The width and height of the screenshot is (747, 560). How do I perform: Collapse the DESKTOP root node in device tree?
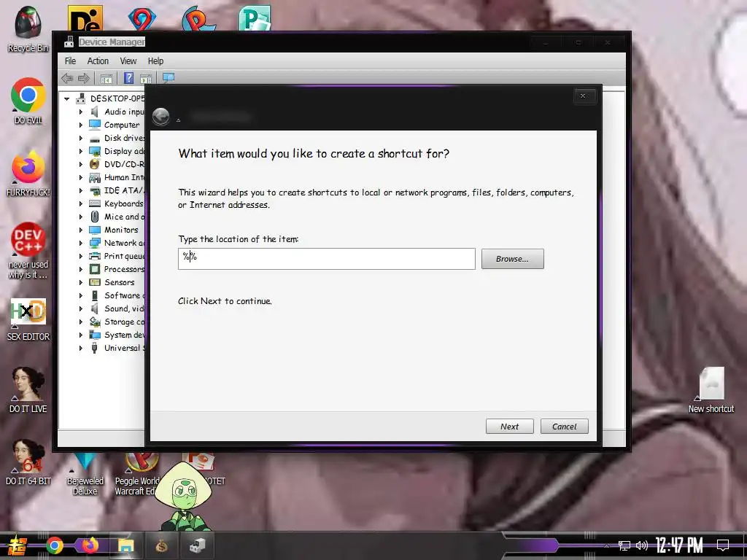[x=66, y=98]
